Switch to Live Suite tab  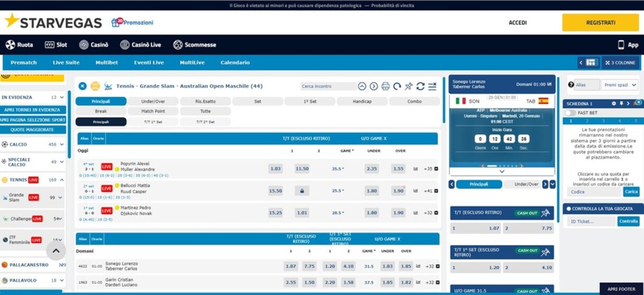tap(66, 62)
